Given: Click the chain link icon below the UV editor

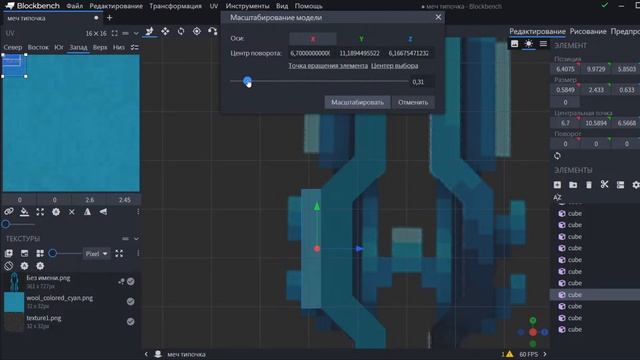Looking at the screenshot, I should pos(9,212).
